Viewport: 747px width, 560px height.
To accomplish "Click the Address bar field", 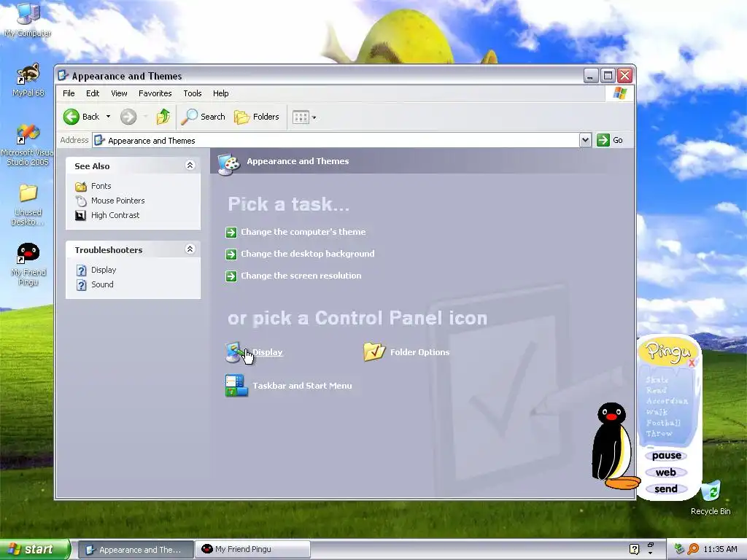I will [x=336, y=140].
